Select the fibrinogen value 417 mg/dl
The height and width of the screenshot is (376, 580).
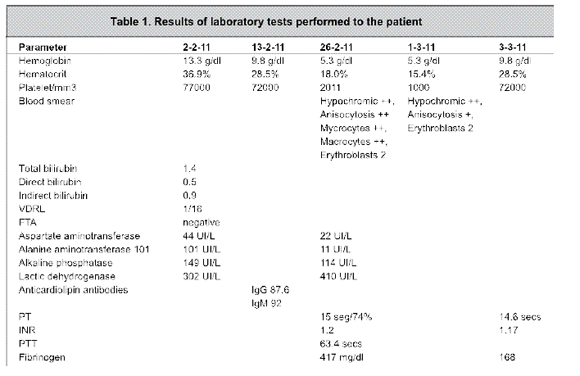pyautogui.click(x=342, y=357)
